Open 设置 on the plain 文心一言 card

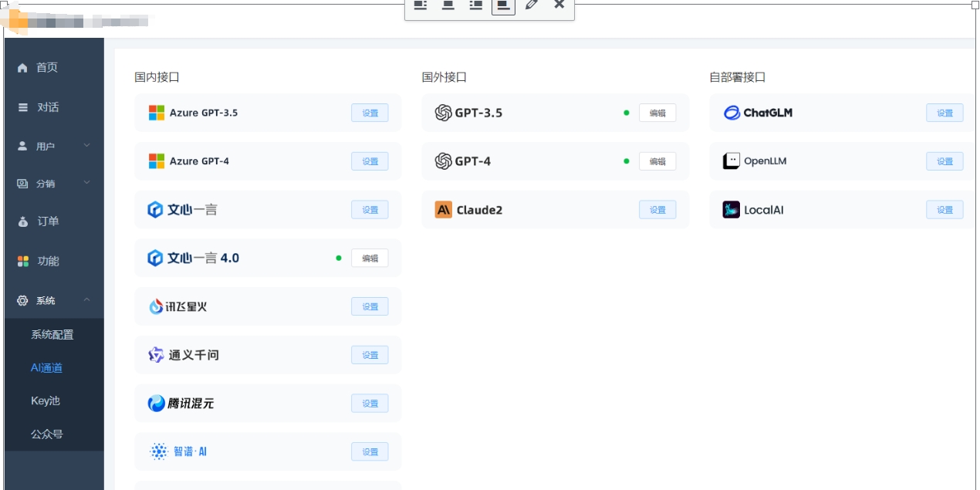click(370, 209)
